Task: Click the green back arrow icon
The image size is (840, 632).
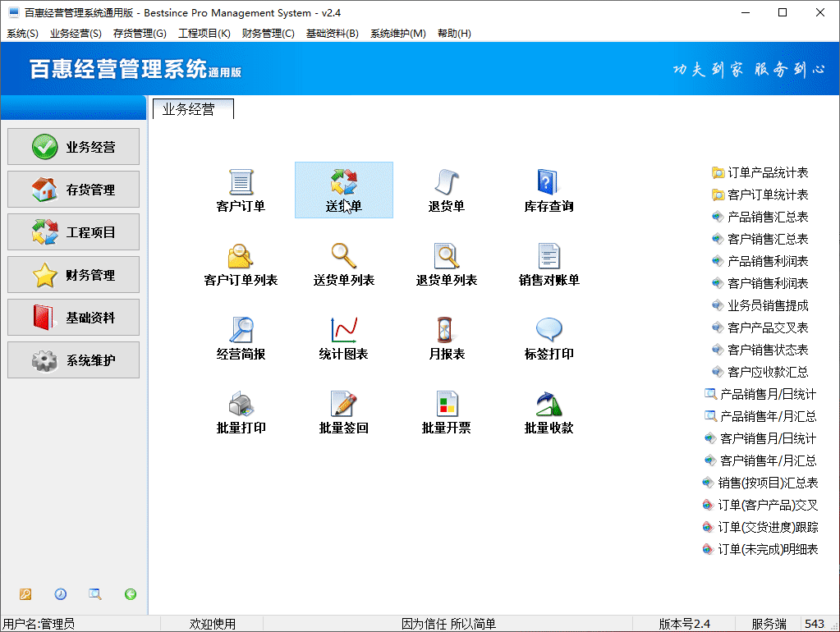Action: (131, 594)
